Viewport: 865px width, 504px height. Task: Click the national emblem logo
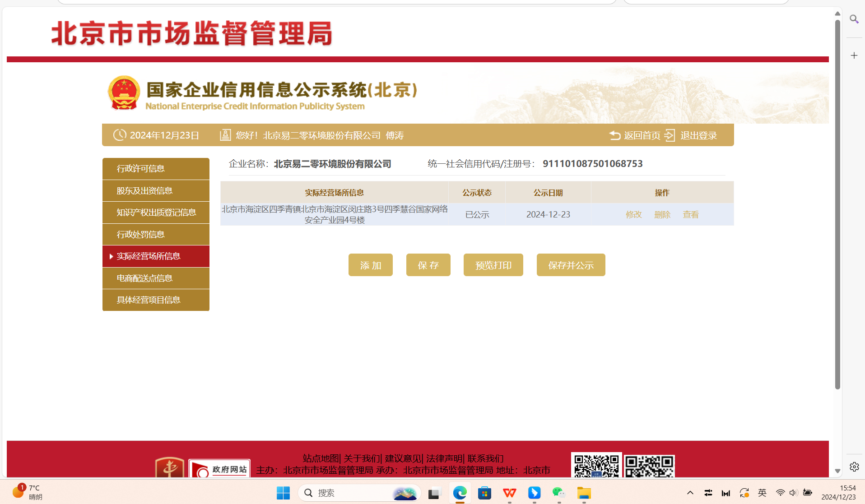[124, 93]
